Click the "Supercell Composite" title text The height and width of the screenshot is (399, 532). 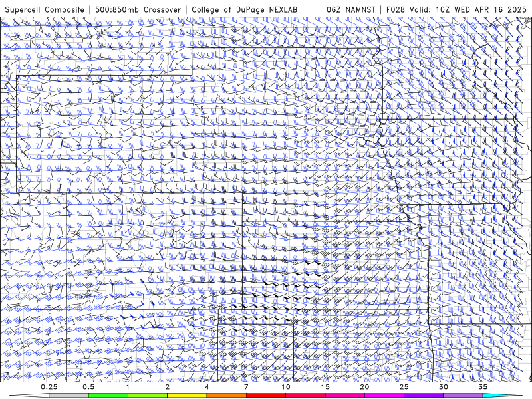(x=45, y=9)
